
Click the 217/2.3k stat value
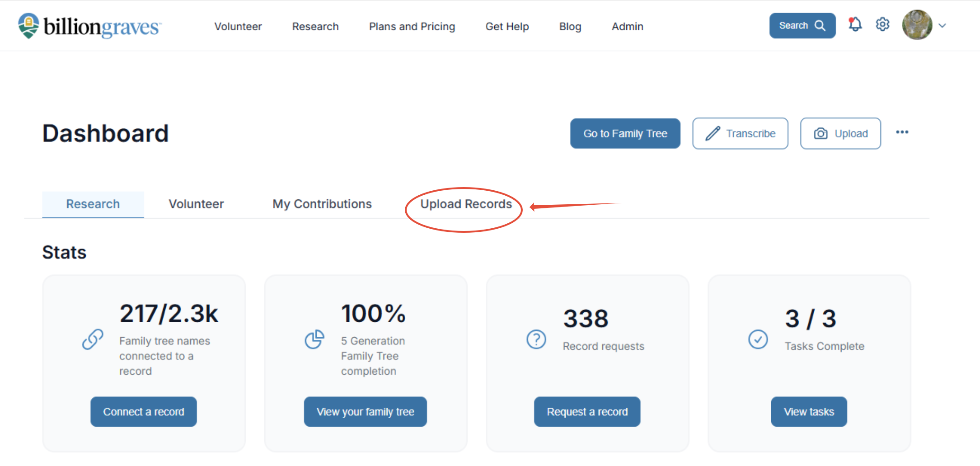[169, 314]
